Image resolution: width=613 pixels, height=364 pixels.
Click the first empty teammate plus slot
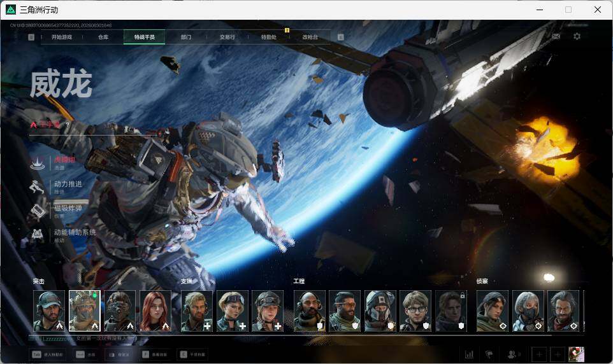539,354
